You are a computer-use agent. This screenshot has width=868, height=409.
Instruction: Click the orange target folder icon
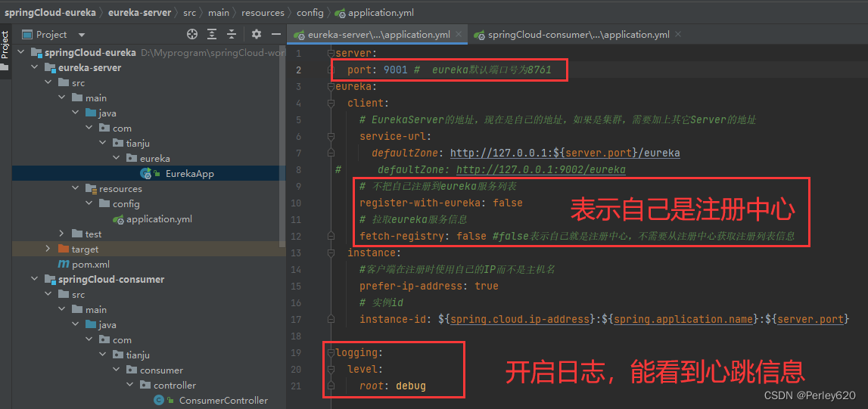tap(63, 249)
